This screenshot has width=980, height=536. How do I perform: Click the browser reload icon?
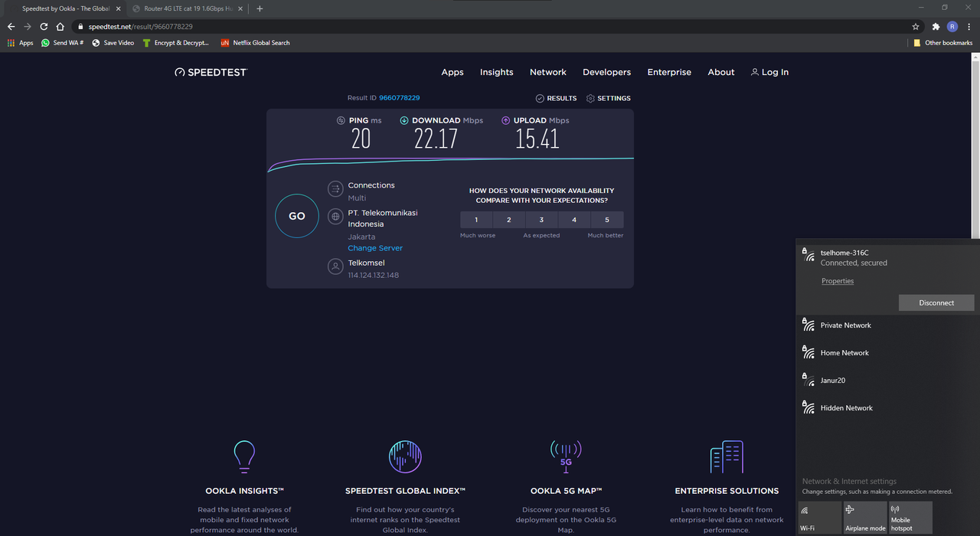coord(44,26)
